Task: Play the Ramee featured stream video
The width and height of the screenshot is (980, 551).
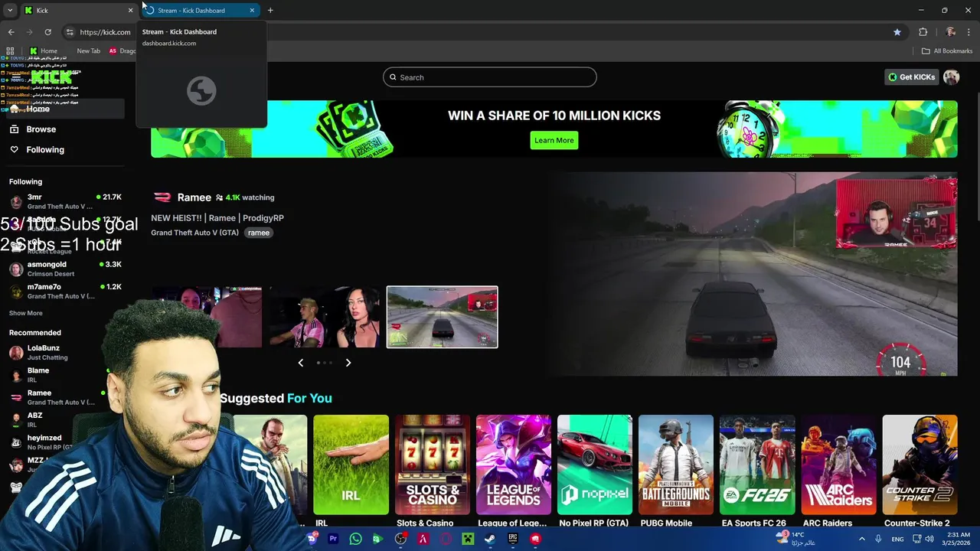Action: coord(754,274)
